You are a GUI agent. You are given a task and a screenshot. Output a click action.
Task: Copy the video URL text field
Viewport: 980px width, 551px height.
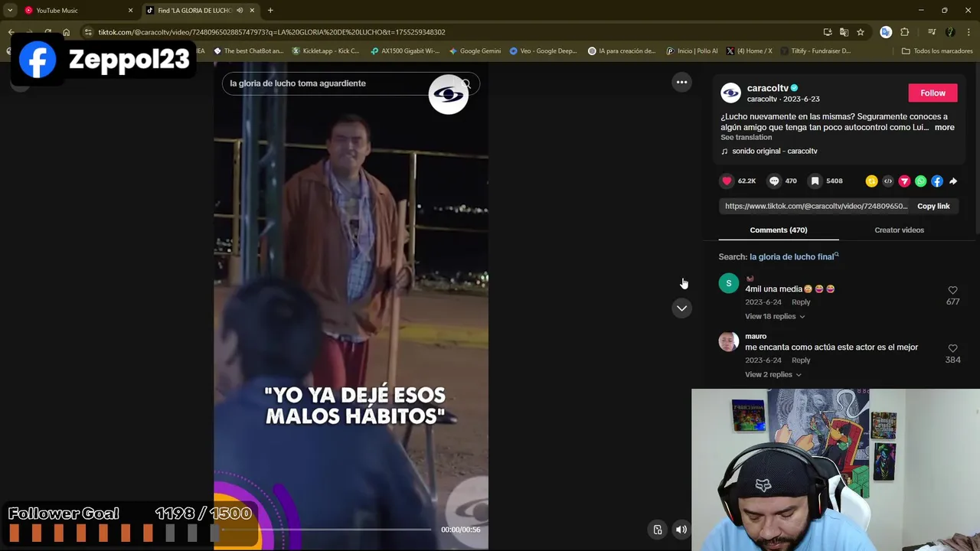[x=816, y=206]
